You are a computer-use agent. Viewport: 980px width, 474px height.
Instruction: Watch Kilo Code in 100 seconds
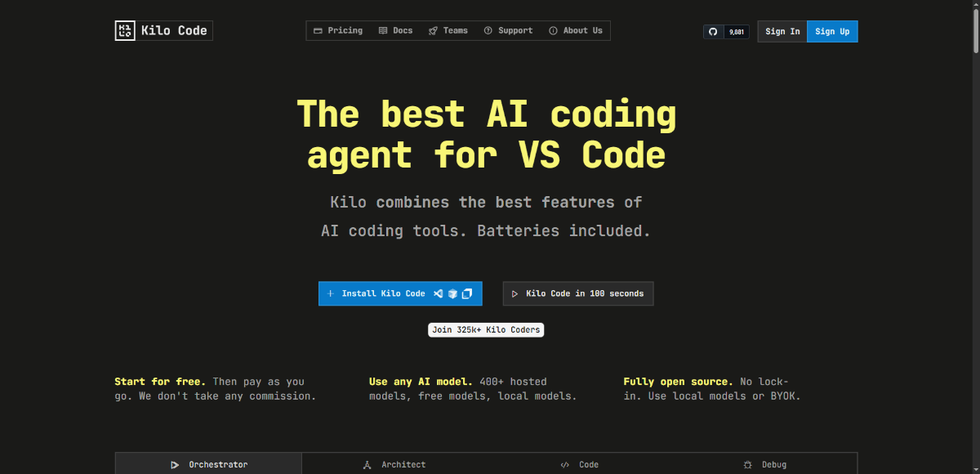tap(578, 293)
